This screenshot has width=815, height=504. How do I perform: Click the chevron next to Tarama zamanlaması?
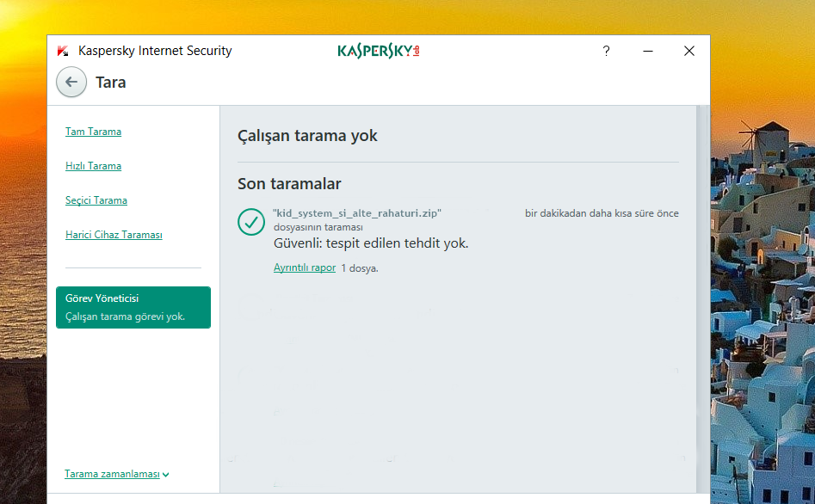pyautogui.click(x=166, y=475)
